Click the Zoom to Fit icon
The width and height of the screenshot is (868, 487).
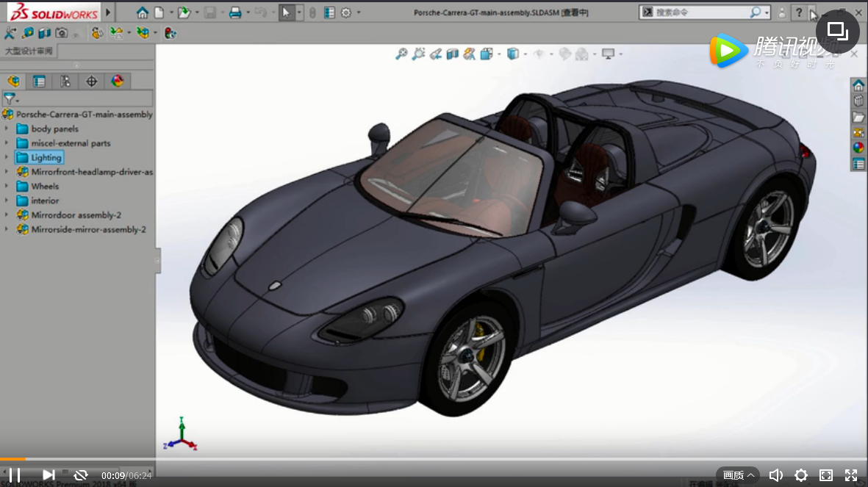pos(401,54)
